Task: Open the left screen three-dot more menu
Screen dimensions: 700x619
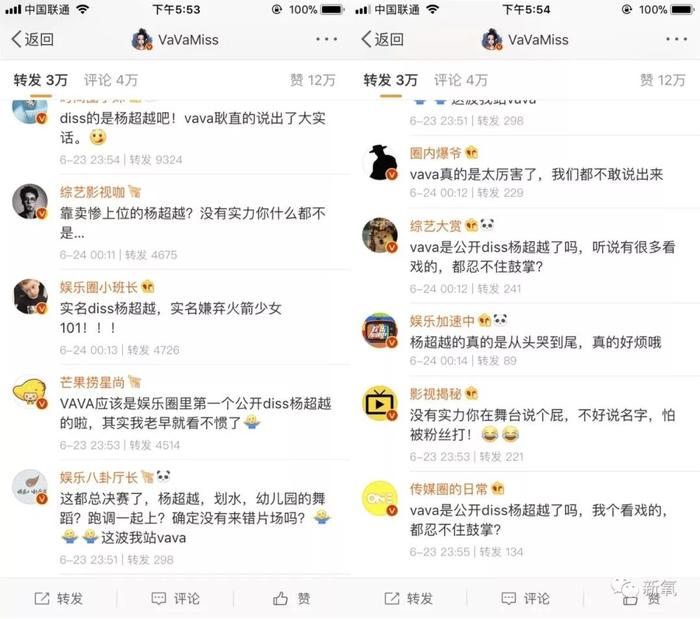Action: [326, 39]
